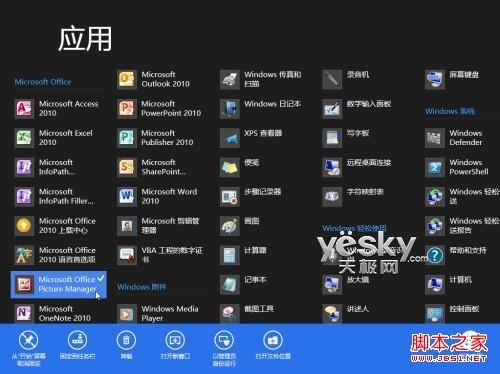
Task: Click 打开文件位置 in app bar
Action: [x=273, y=345]
